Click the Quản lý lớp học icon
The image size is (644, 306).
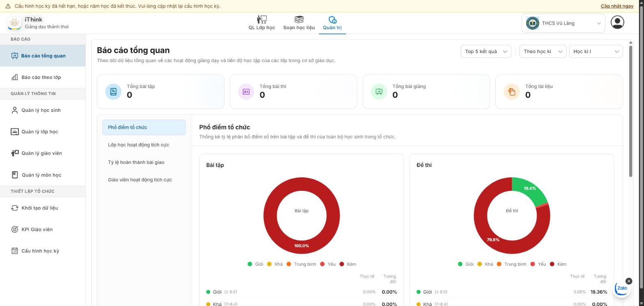click(15, 132)
